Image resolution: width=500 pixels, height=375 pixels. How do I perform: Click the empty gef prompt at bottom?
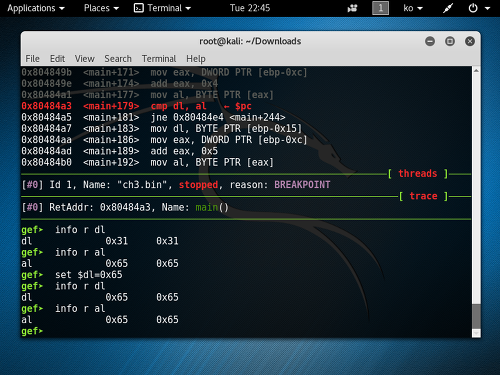32,331
